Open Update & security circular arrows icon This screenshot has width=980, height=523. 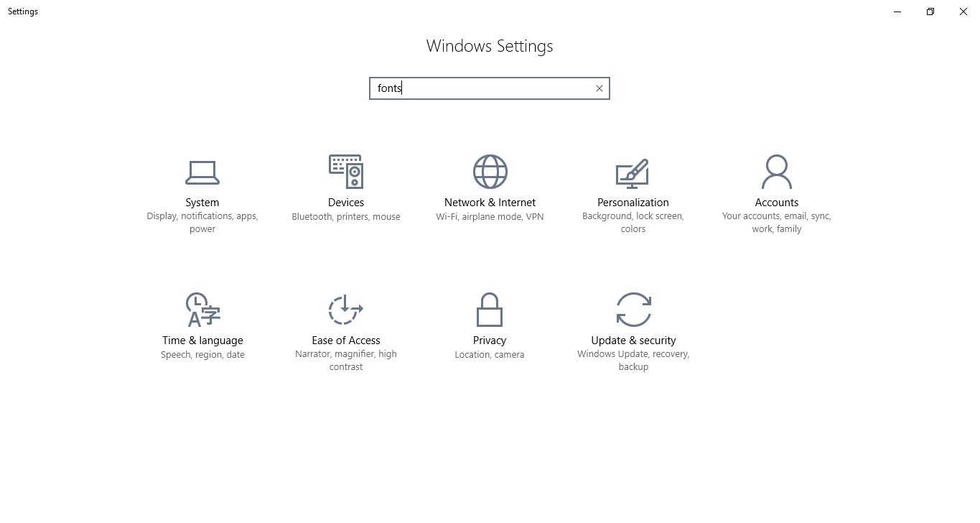[x=633, y=309]
